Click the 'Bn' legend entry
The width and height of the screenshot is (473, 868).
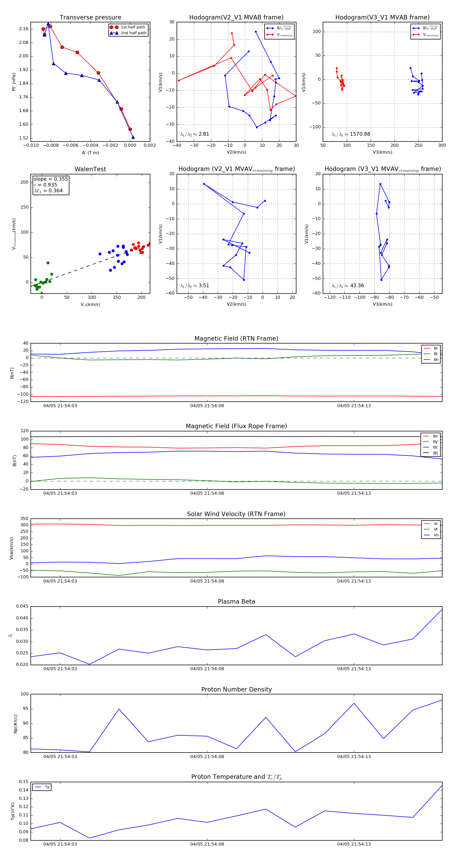pos(431,360)
